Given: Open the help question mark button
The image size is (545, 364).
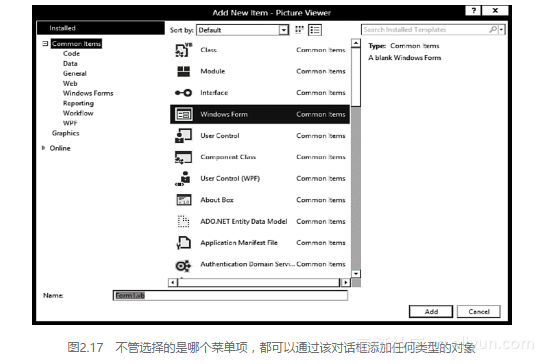Looking at the screenshot, I should [473, 10].
